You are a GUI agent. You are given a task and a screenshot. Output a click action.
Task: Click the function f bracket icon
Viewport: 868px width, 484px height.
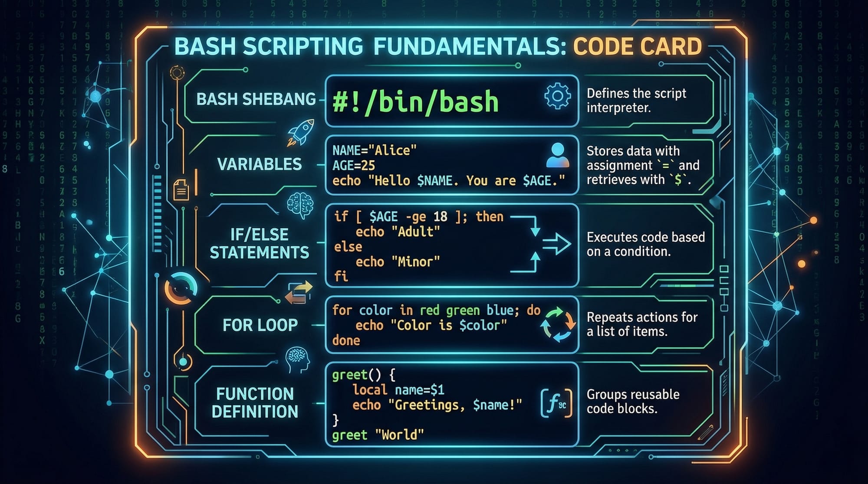tap(556, 403)
